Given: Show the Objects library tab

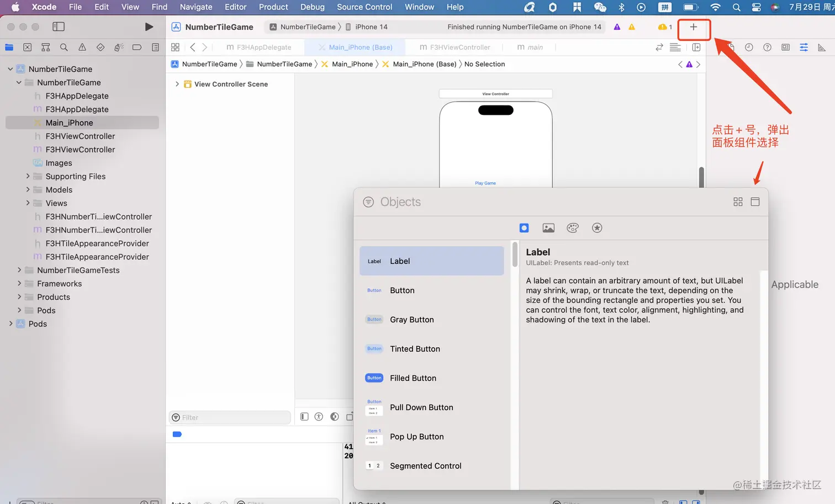Looking at the screenshot, I should (x=524, y=228).
